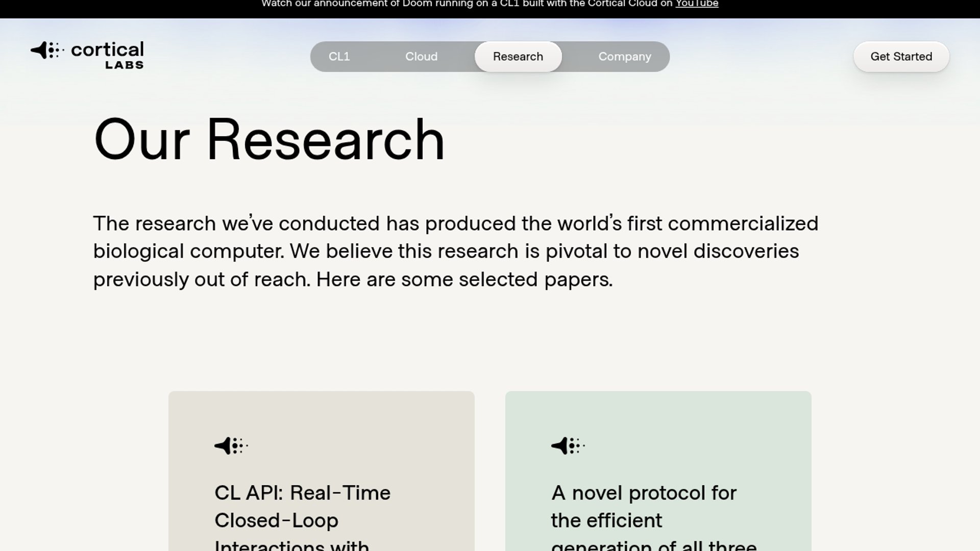Click 'Closed-Loop' line in first card

click(276, 520)
